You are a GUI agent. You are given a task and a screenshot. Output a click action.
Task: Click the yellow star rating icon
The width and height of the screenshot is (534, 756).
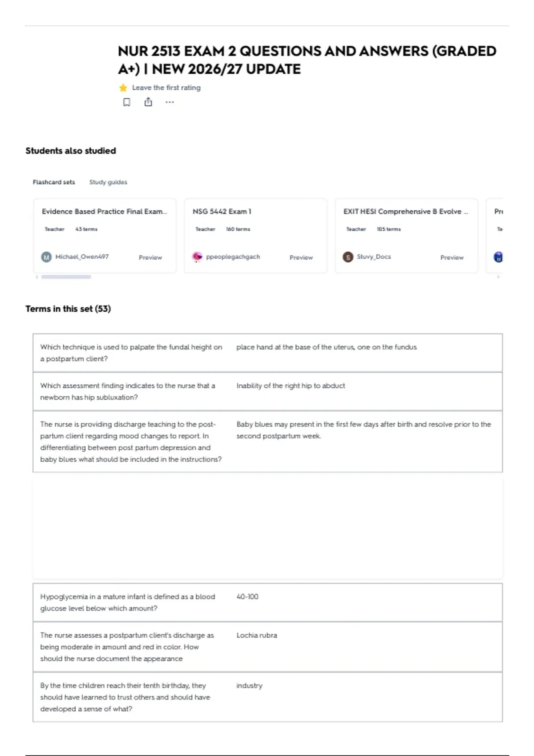[123, 88]
